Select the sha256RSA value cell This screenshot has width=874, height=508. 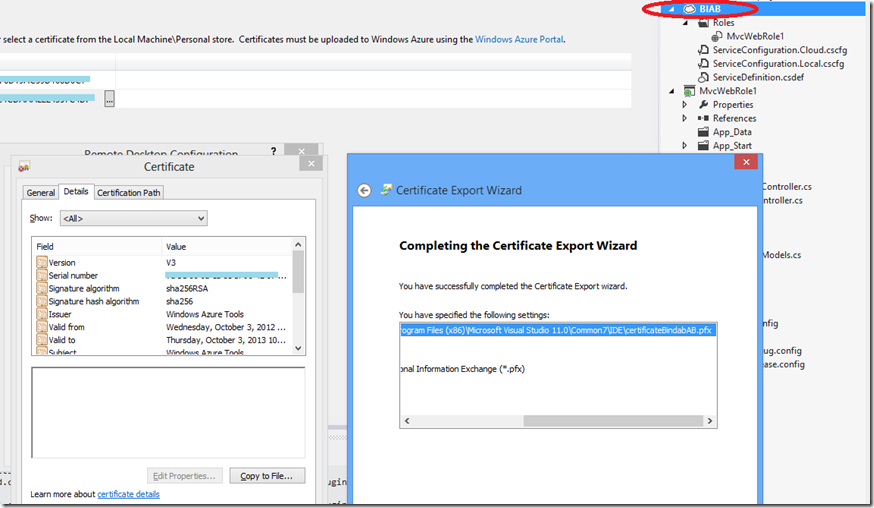[x=187, y=288]
